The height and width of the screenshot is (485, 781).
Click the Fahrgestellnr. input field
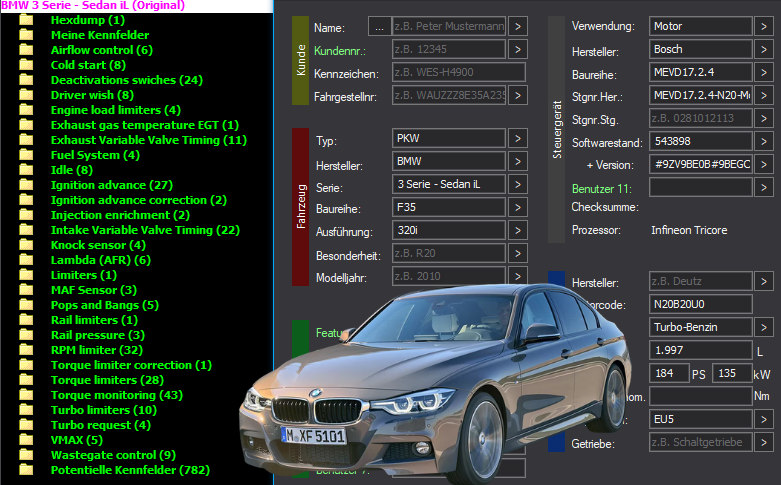click(449, 95)
